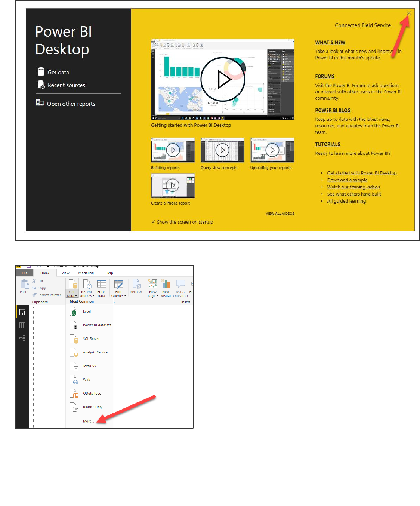Open Recent sources on splash screen
The width and height of the screenshot is (420, 506).
pos(62,85)
